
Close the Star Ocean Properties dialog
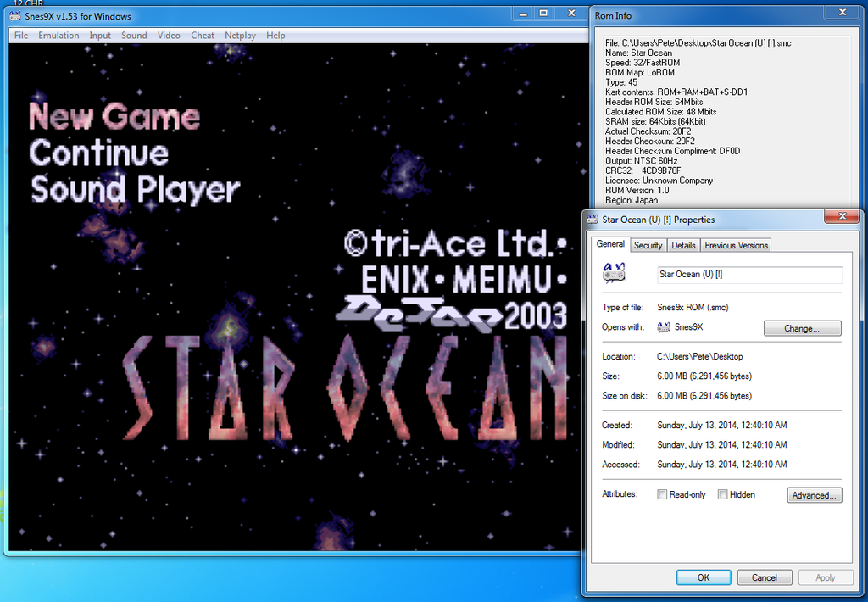pyautogui.click(x=842, y=217)
